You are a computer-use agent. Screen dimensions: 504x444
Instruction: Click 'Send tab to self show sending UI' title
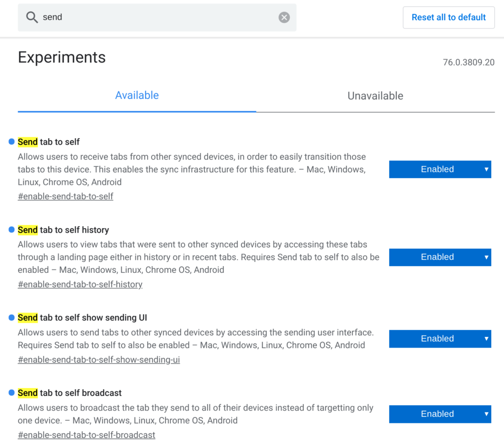(x=82, y=318)
